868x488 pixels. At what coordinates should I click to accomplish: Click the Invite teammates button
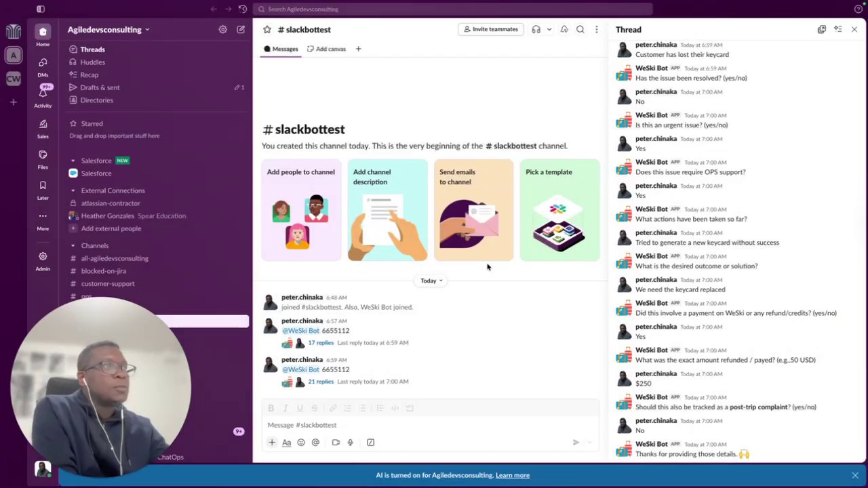pos(492,29)
